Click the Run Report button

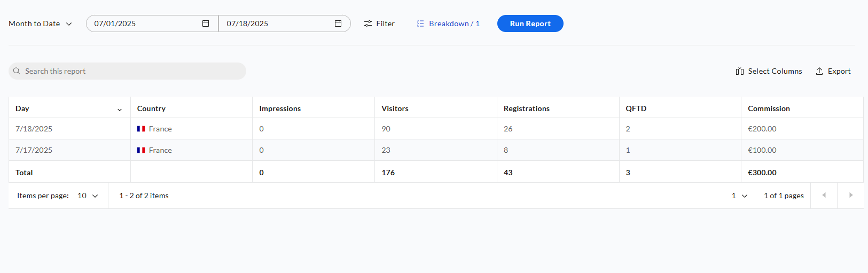coord(530,24)
